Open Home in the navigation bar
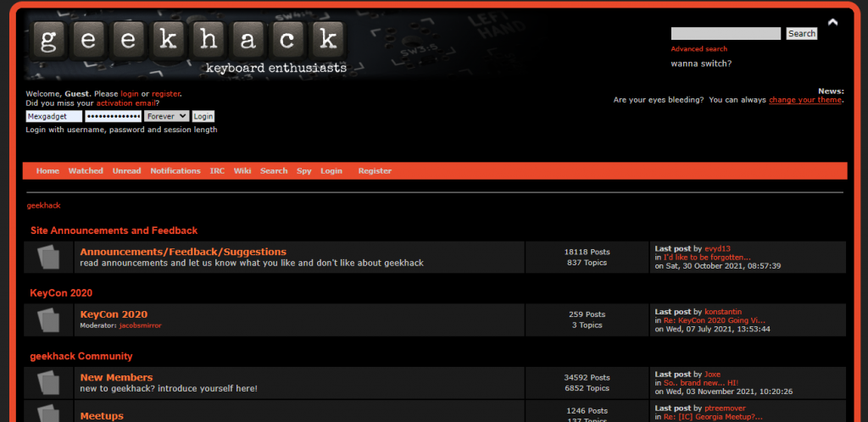Screen dimensions: 868x422 [47, 171]
